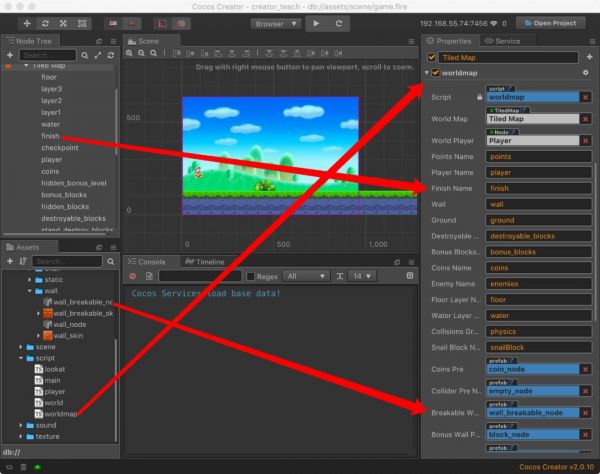Click the Open Project button
The image size is (600, 474).
pos(550,23)
